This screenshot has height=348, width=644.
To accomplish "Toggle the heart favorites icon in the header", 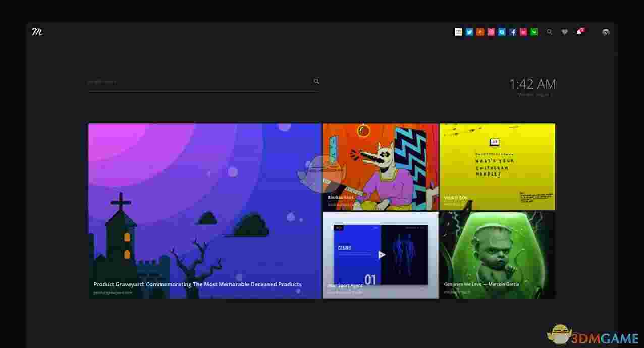I will click(x=564, y=32).
